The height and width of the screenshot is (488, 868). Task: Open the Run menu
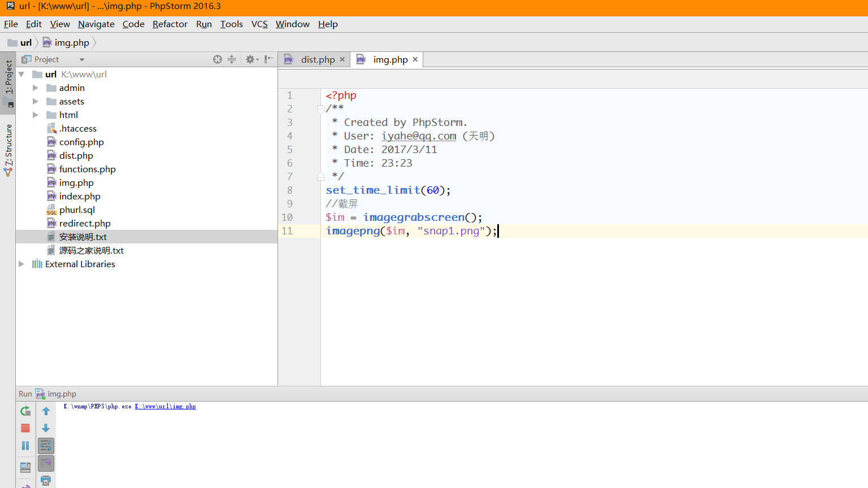pos(204,24)
